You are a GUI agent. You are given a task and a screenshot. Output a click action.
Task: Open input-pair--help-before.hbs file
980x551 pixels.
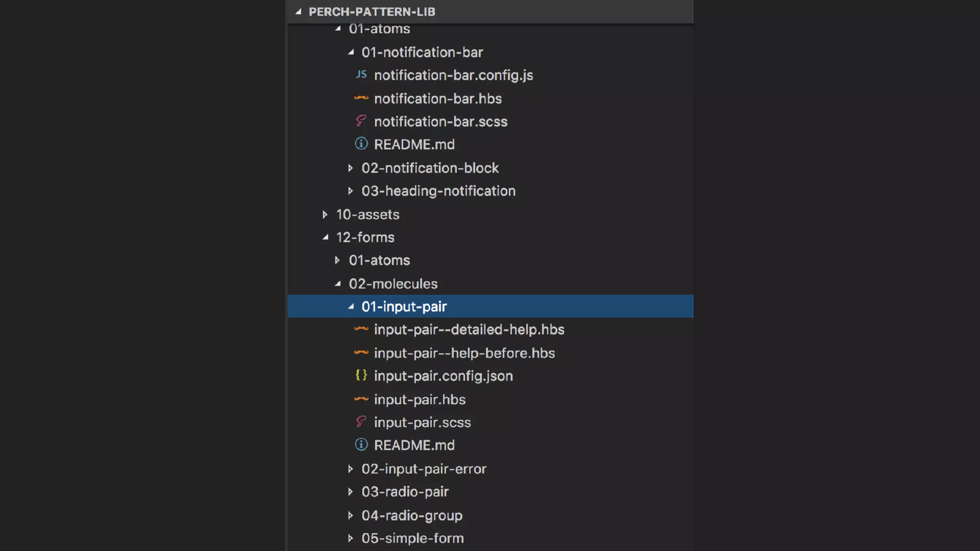[464, 353]
